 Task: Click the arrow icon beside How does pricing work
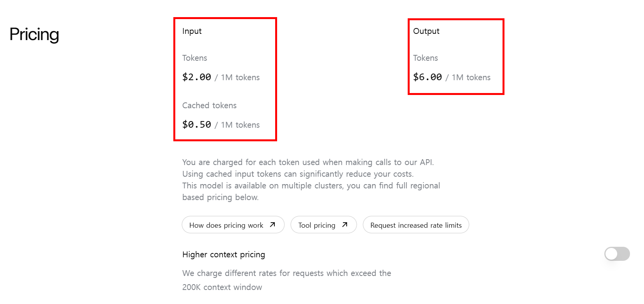272,225
